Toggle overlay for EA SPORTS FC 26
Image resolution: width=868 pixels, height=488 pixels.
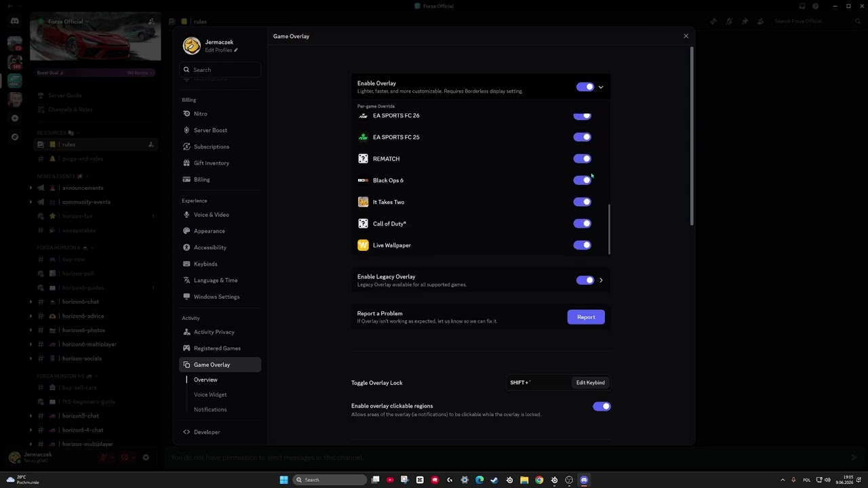click(x=582, y=116)
